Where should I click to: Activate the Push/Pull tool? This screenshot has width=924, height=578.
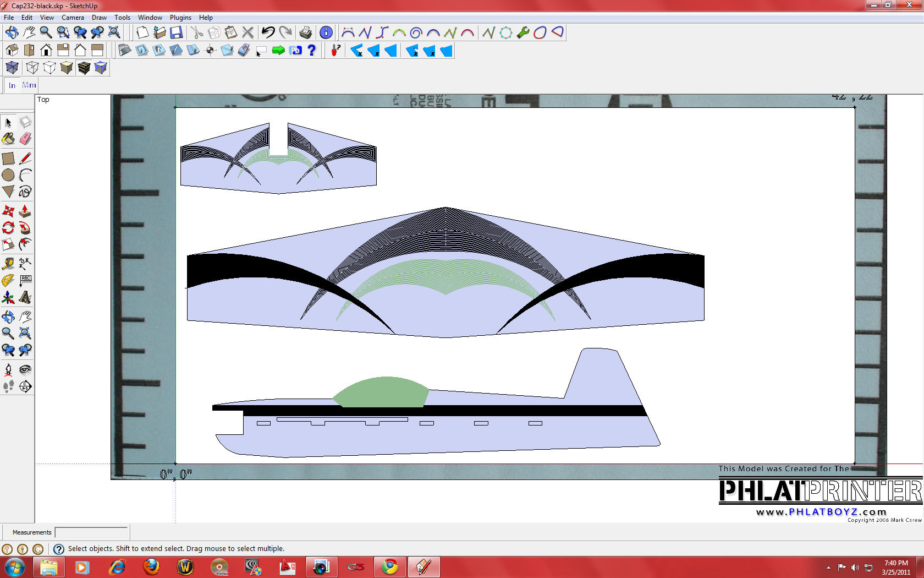(x=25, y=211)
